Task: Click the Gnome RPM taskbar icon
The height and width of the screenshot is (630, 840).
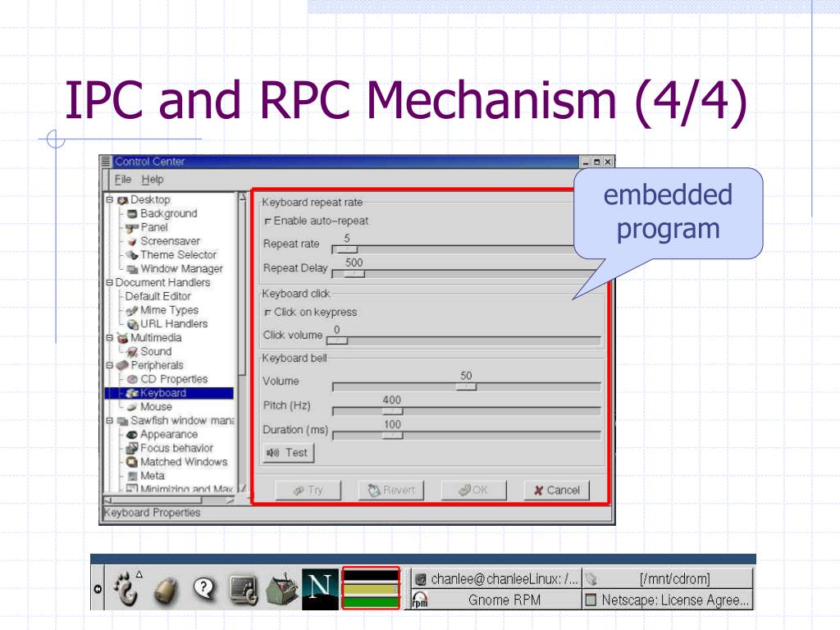Action: tap(420, 600)
